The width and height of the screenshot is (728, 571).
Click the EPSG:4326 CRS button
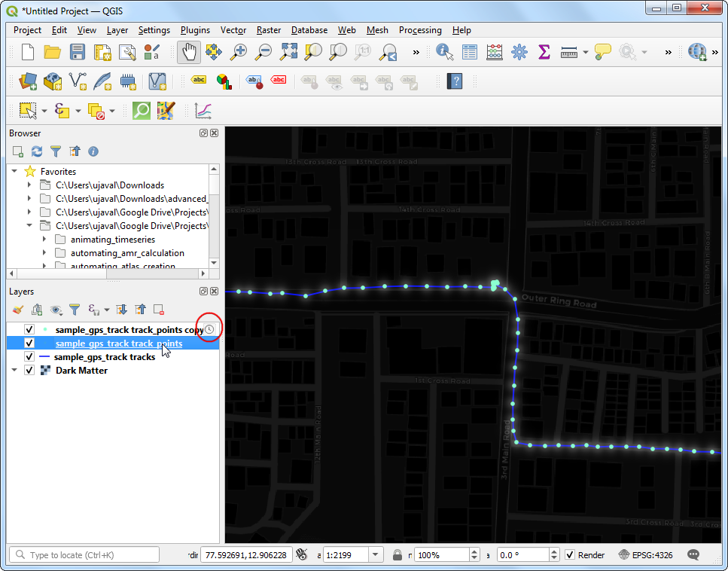646,554
